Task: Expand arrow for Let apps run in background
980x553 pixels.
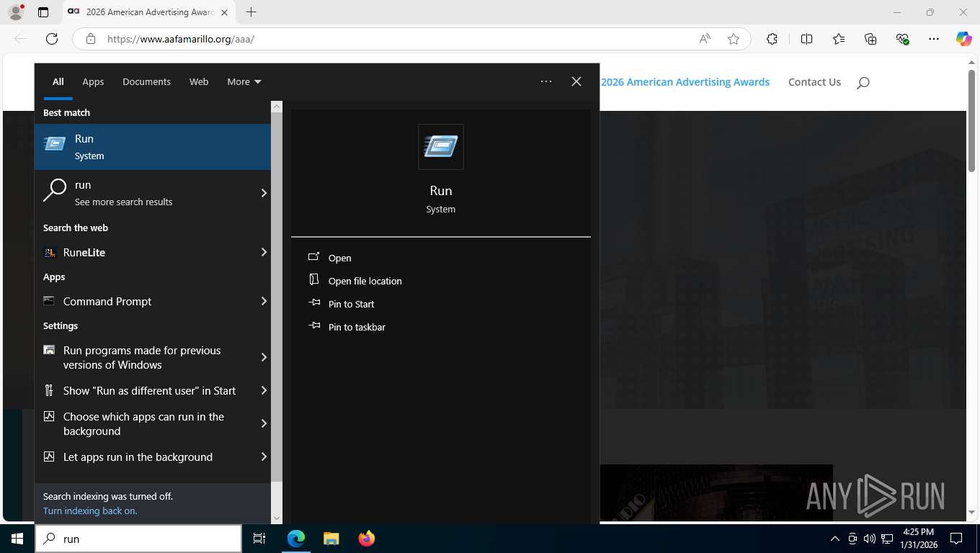Action: pos(264,457)
